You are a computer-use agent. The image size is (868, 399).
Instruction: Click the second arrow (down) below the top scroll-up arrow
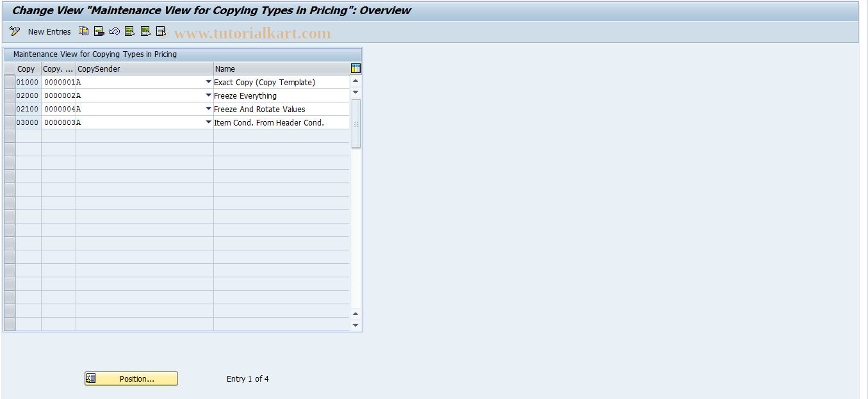356,92
